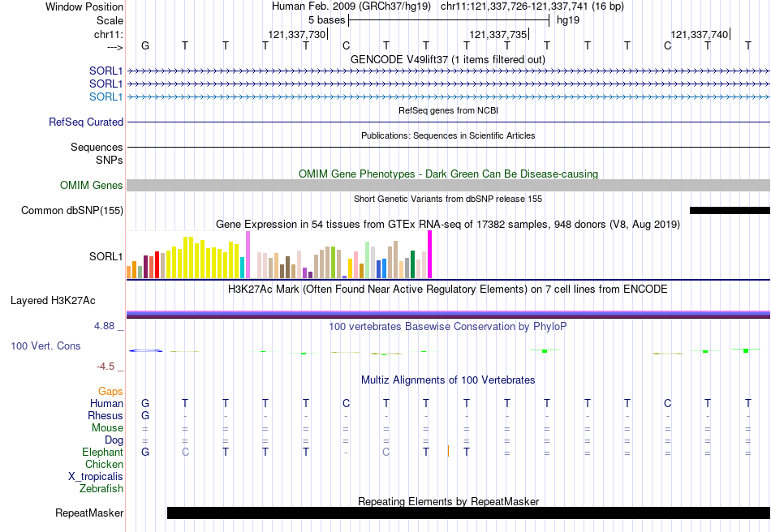Click the 4.88 PhyloP upper scale value

tap(104, 326)
